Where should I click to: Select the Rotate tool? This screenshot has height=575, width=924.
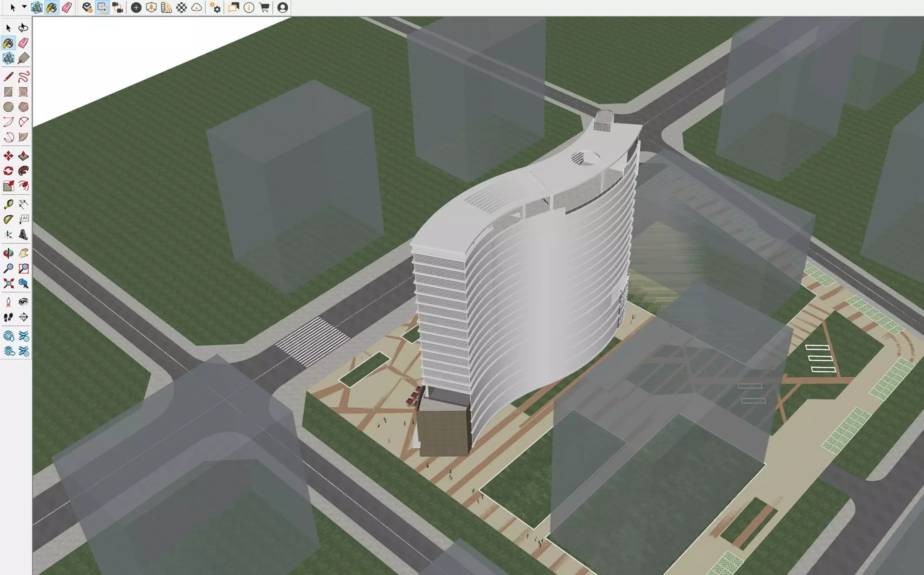[x=8, y=171]
